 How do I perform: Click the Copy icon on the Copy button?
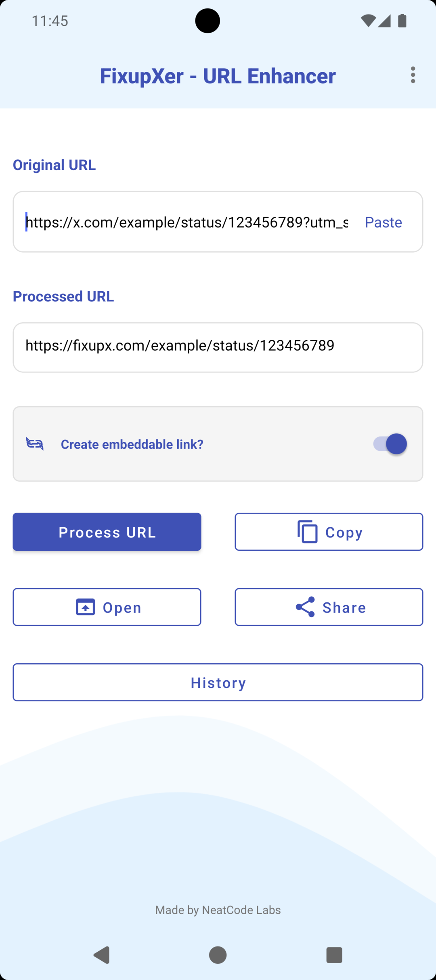coord(308,532)
